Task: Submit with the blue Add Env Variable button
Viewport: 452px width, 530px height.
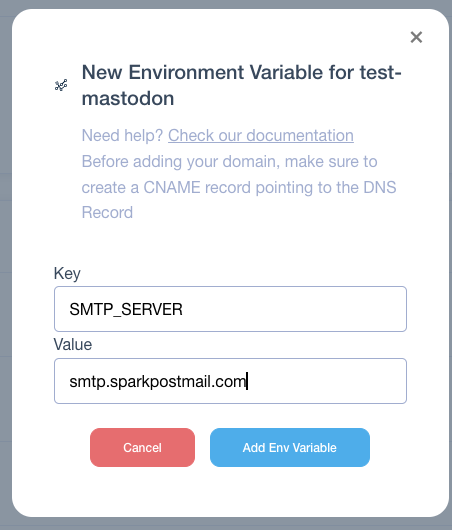Action: tap(290, 448)
